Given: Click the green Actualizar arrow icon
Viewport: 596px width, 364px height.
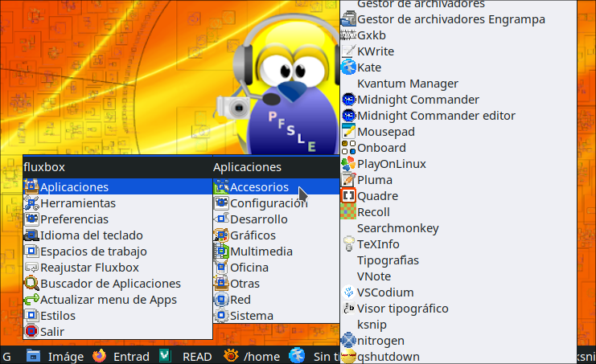Looking at the screenshot, I should click(x=31, y=300).
